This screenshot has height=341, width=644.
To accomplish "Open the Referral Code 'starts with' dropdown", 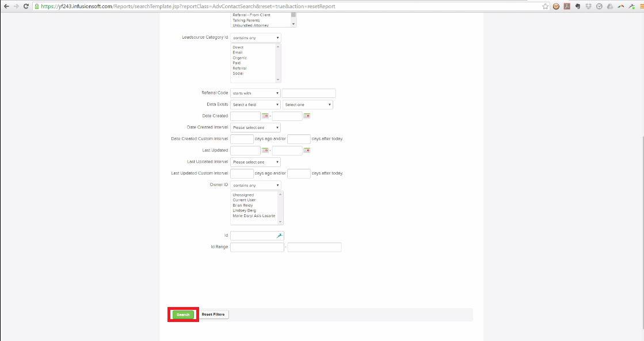I will 256,93.
